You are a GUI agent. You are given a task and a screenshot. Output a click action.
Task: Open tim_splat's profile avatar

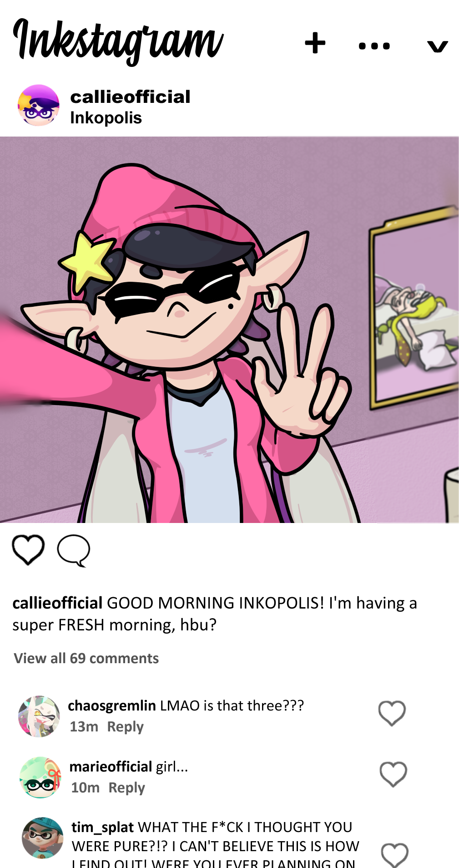[x=43, y=838]
